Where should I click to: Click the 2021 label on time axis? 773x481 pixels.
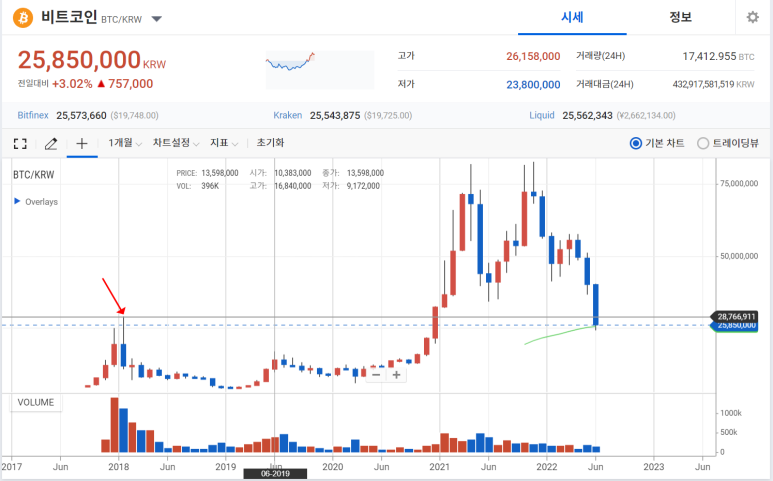coord(439,466)
